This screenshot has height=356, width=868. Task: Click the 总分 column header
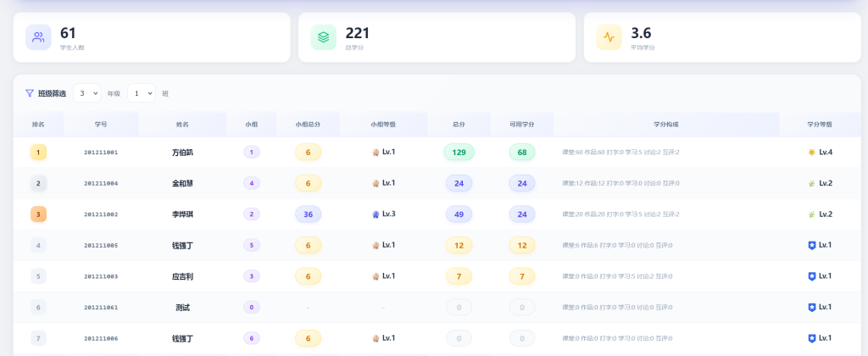(x=459, y=125)
